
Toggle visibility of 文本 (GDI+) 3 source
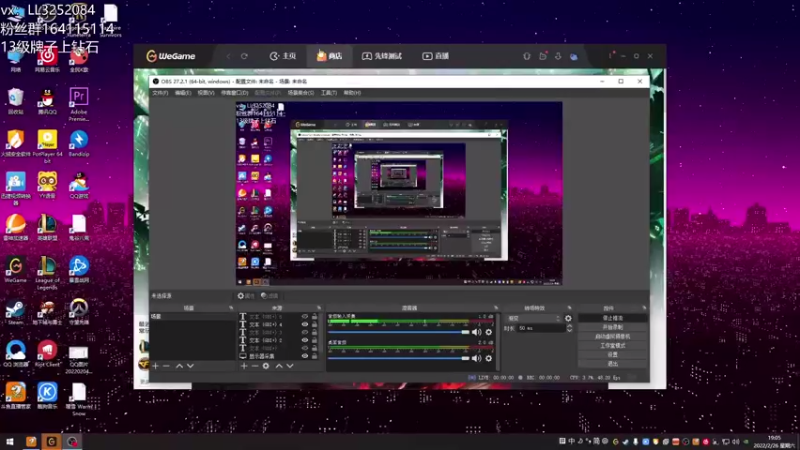click(305, 332)
